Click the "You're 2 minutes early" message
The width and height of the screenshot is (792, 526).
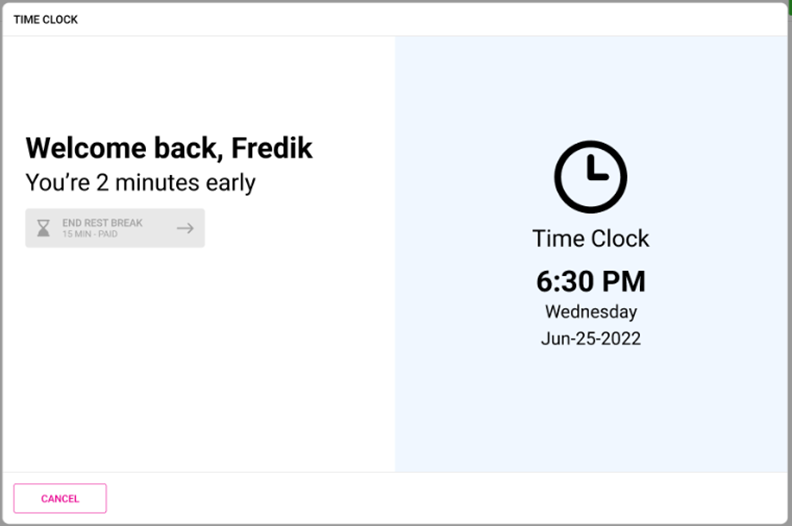point(140,183)
